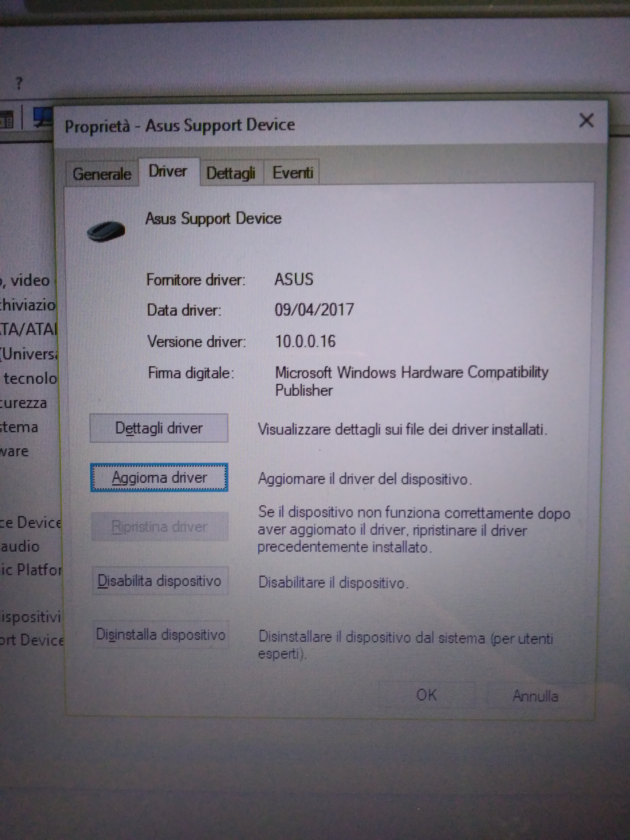Image resolution: width=630 pixels, height=840 pixels.
Task: Select driver date value 09/04/2017
Action: click(314, 310)
